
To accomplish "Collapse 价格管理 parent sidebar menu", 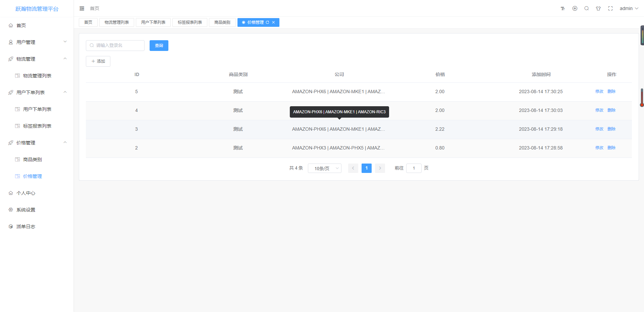I will 37,143.
